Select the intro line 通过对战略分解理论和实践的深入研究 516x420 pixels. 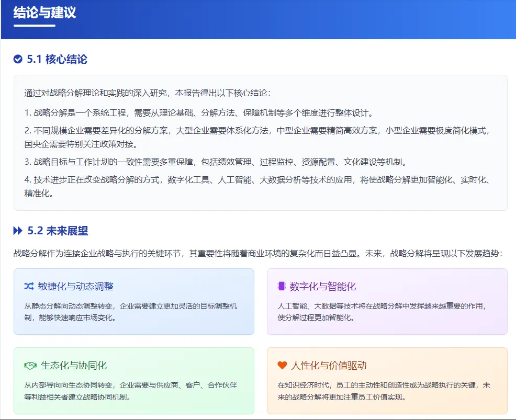[x=148, y=93]
